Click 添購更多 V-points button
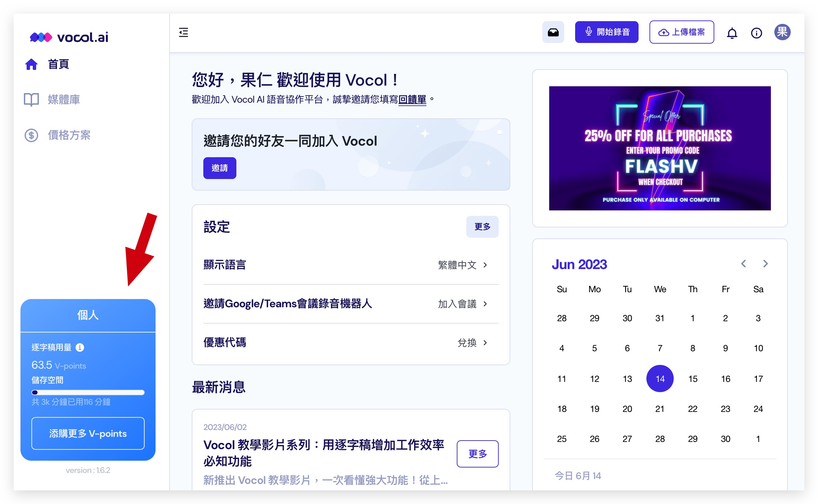Image resolution: width=818 pixels, height=504 pixels. tap(88, 433)
